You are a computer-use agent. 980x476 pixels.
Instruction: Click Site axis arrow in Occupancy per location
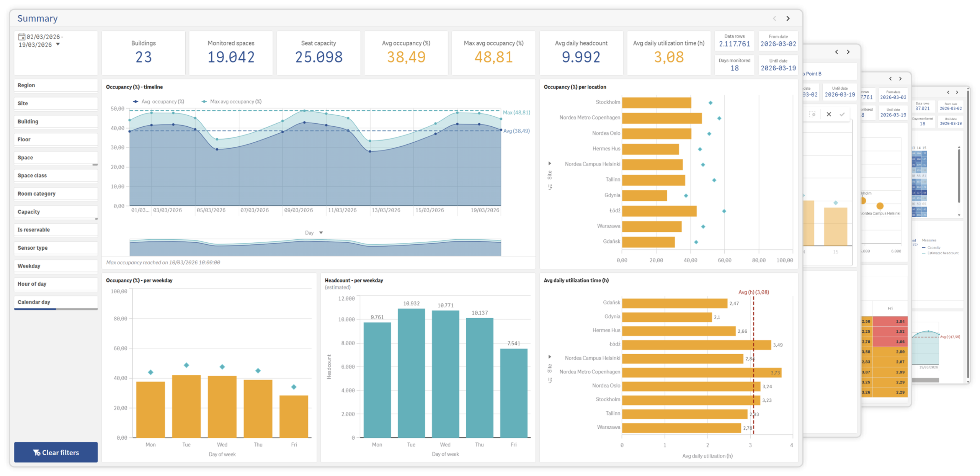(550, 164)
